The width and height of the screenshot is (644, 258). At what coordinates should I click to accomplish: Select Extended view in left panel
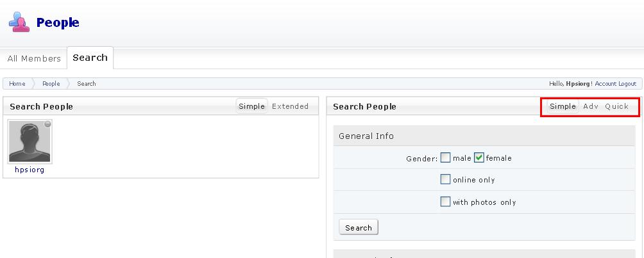[x=290, y=106]
